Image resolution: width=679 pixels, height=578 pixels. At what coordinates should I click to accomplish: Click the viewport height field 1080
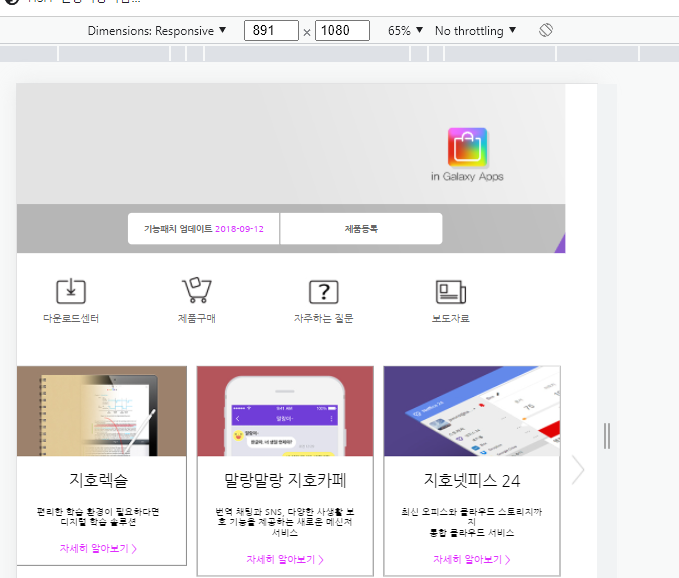click(342, 30)
